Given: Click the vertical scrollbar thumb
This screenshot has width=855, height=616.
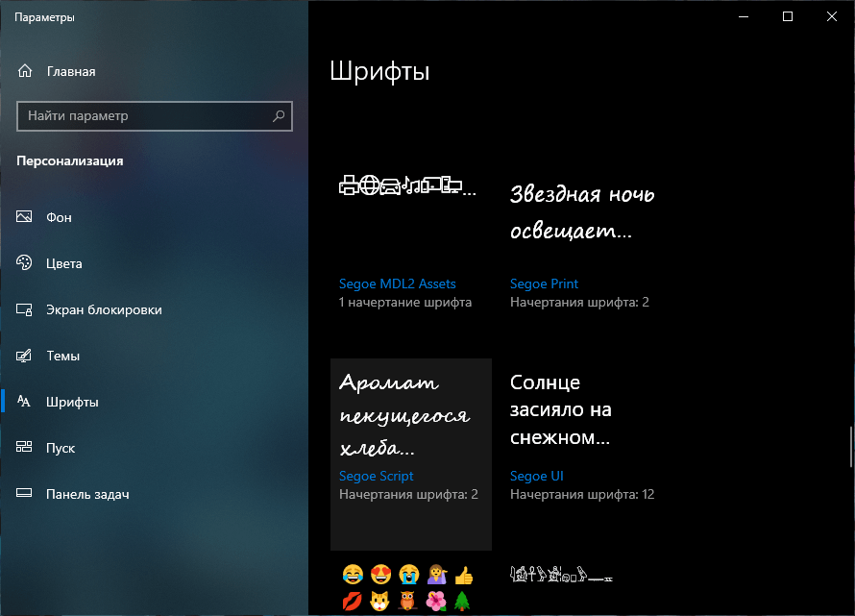Looking at the screenshot, I should pos(849,445).
